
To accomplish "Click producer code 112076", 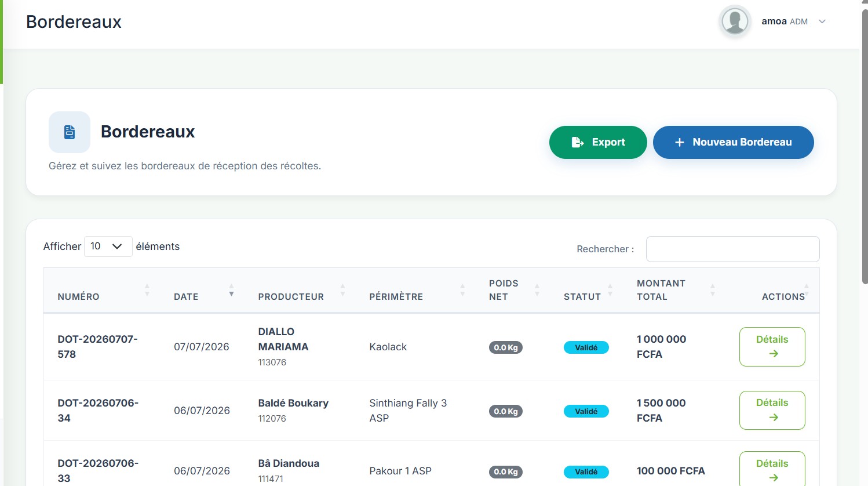I will (272, 419).
